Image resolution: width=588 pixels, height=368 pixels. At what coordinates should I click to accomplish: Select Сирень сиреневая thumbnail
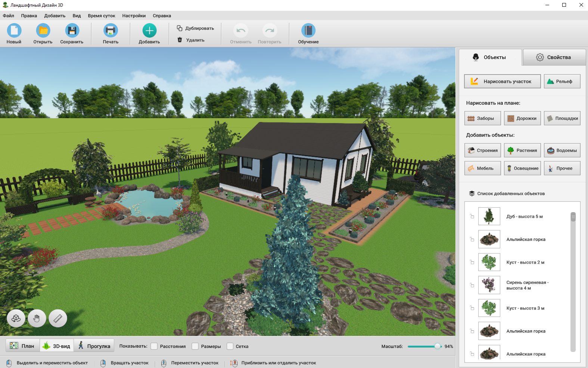click(x=489, y=285)
